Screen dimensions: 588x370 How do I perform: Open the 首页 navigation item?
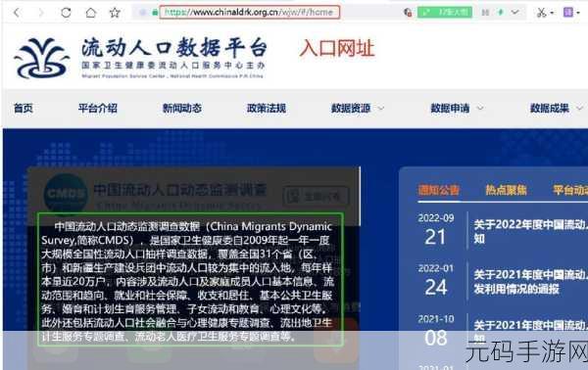24,109
